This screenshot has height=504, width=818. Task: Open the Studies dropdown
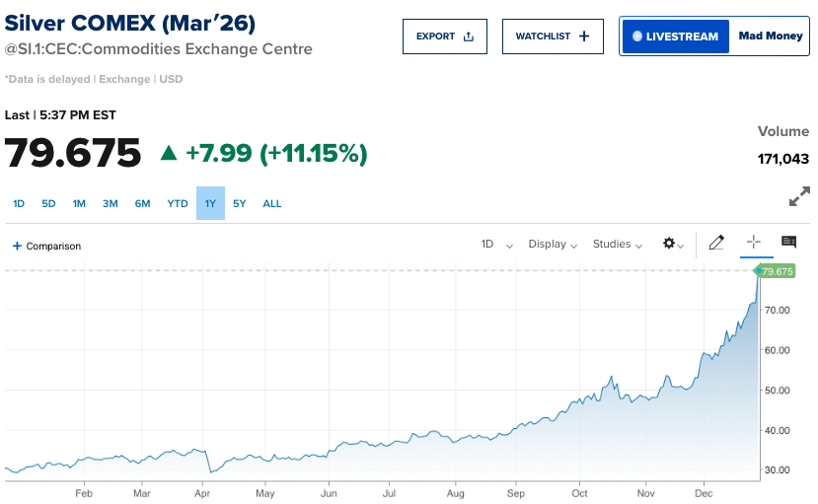tap(618, 245)
